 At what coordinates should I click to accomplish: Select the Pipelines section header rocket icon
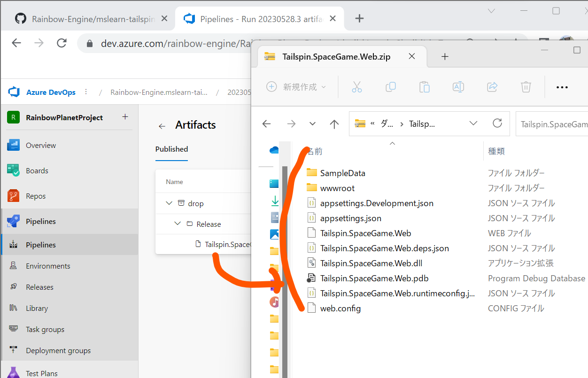[13, 221]
